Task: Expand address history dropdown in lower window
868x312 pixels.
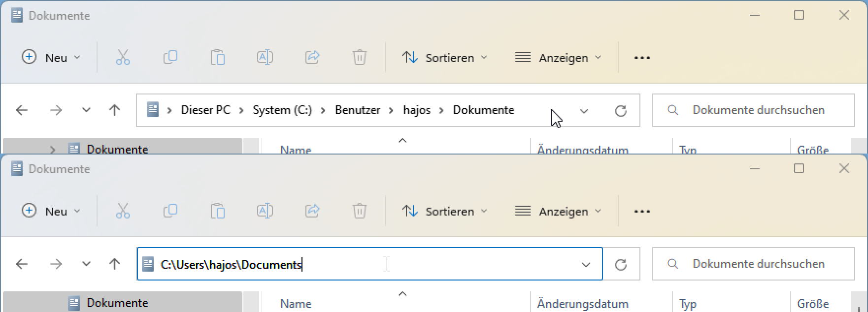Action: (586, 264)
